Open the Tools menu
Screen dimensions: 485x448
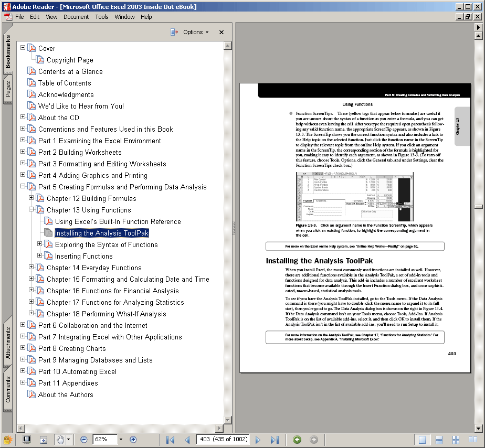(x=102, y=17)
